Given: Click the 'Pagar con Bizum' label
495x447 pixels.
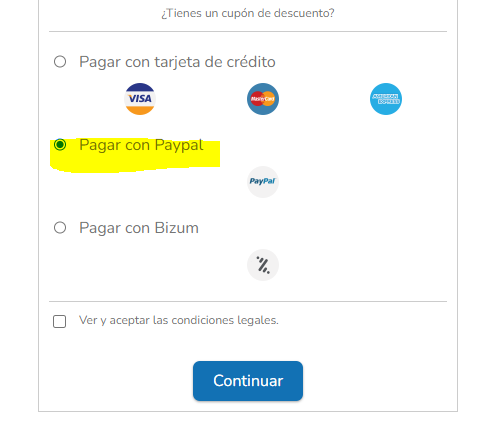Looking at the screenshot, I should pyautogui.click(x=139, y=228).
